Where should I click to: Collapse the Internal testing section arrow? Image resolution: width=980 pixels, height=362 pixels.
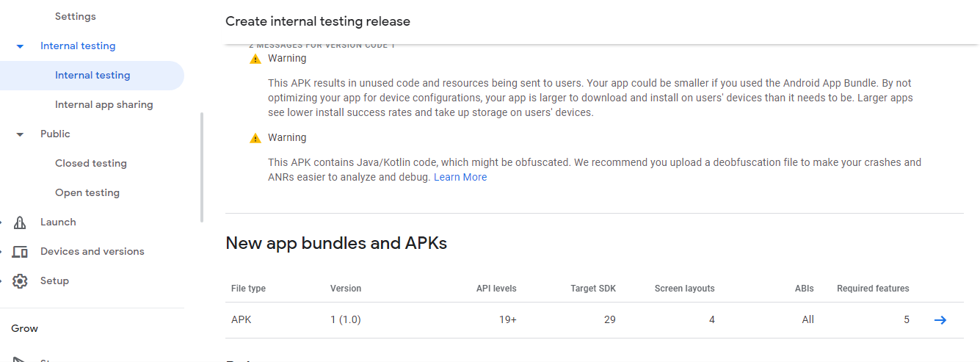point(21,46)
